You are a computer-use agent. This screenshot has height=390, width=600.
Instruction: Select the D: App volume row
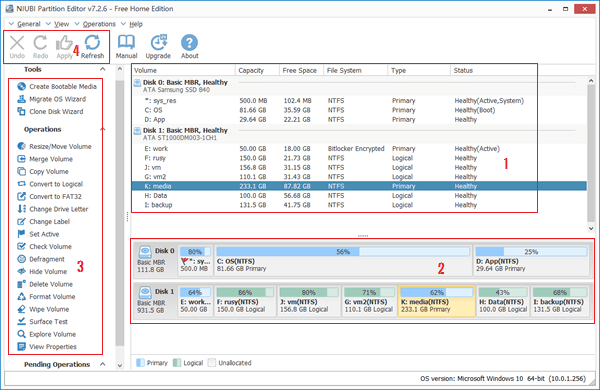coord(359,119)
